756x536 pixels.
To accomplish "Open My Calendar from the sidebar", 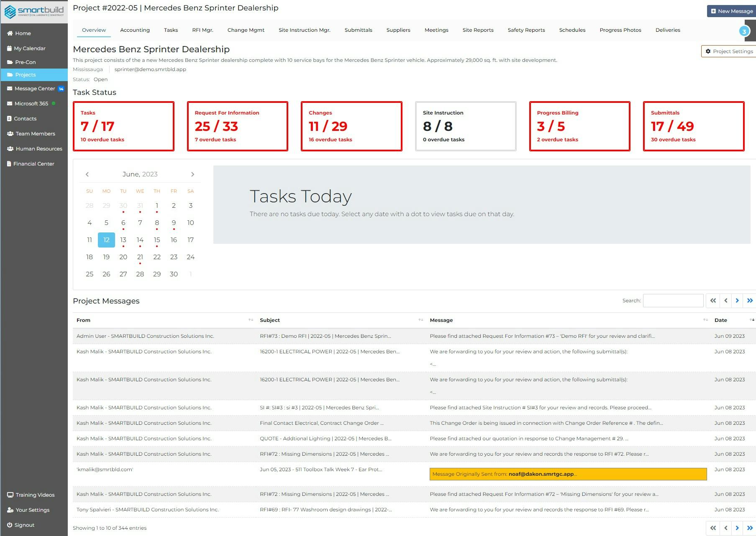I will [x=30, y=48].
